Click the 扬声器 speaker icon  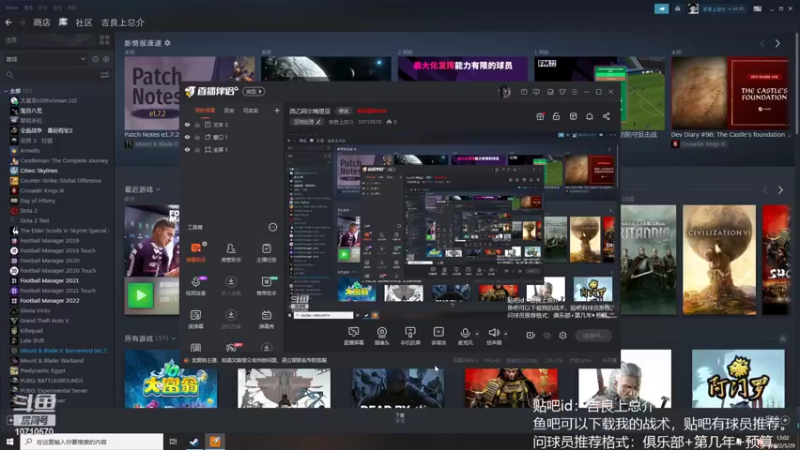493,333
